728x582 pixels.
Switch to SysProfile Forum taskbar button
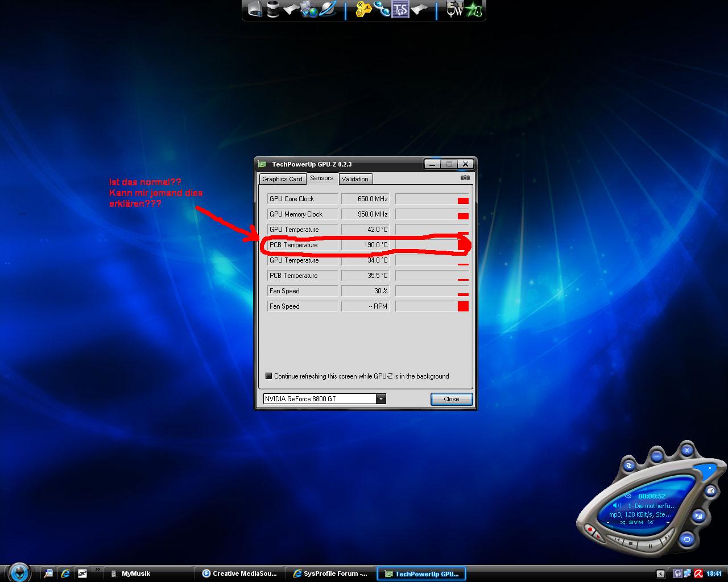(330, 573)
